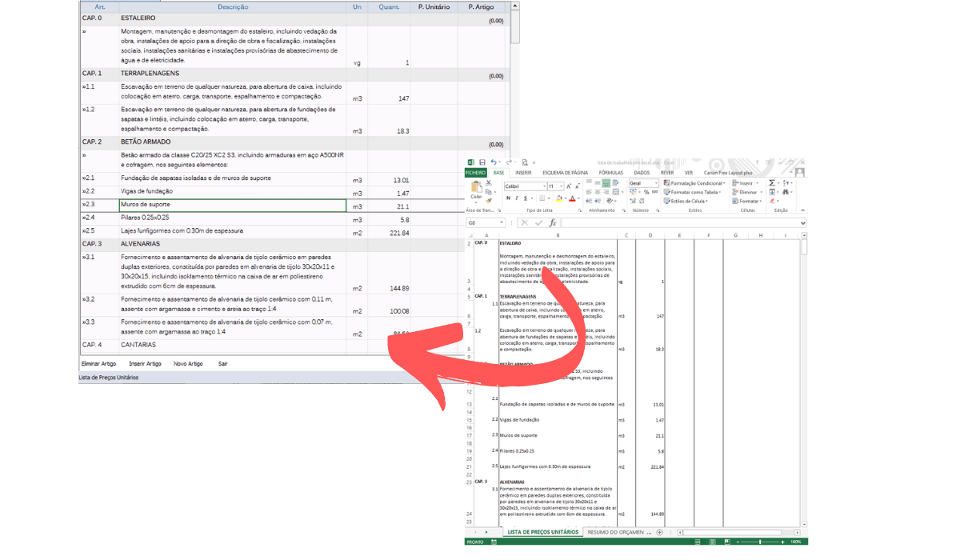Click the cell borders icon

click(542, 198)
